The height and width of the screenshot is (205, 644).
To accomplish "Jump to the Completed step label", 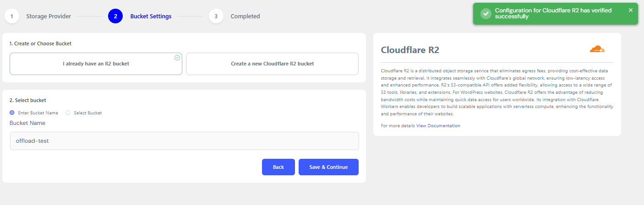I will 245,16.
